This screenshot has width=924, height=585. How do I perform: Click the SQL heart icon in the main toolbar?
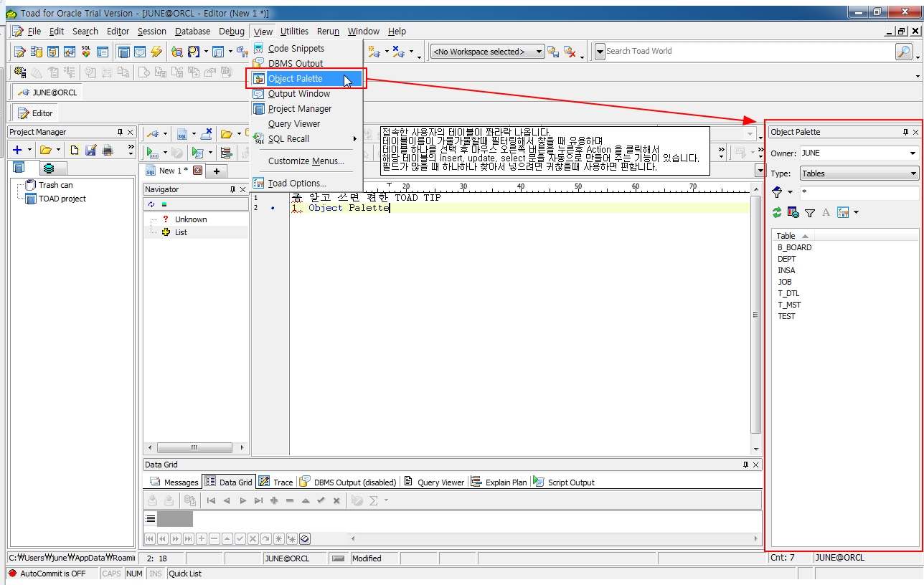click(86, 52)
